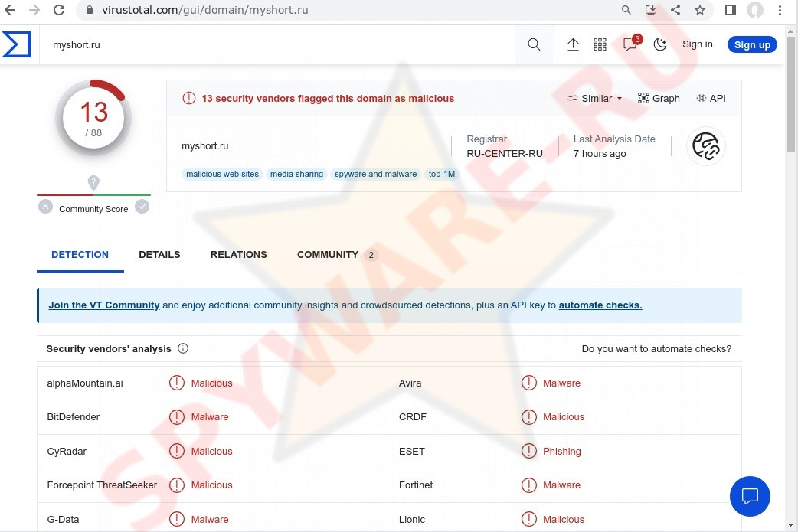
Task: Open the apps grid icon
Action: [600, 44]
